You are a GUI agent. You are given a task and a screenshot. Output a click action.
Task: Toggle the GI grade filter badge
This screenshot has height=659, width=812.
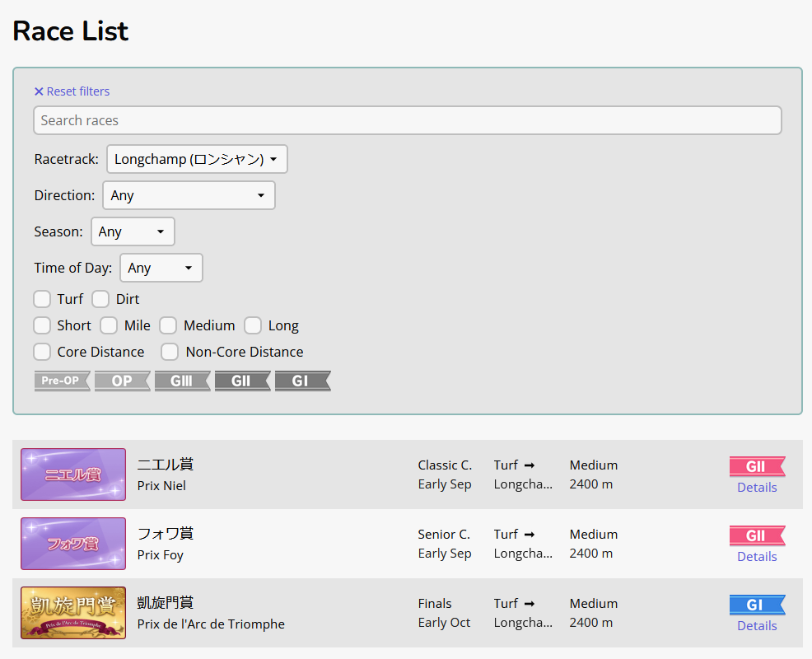302,381
